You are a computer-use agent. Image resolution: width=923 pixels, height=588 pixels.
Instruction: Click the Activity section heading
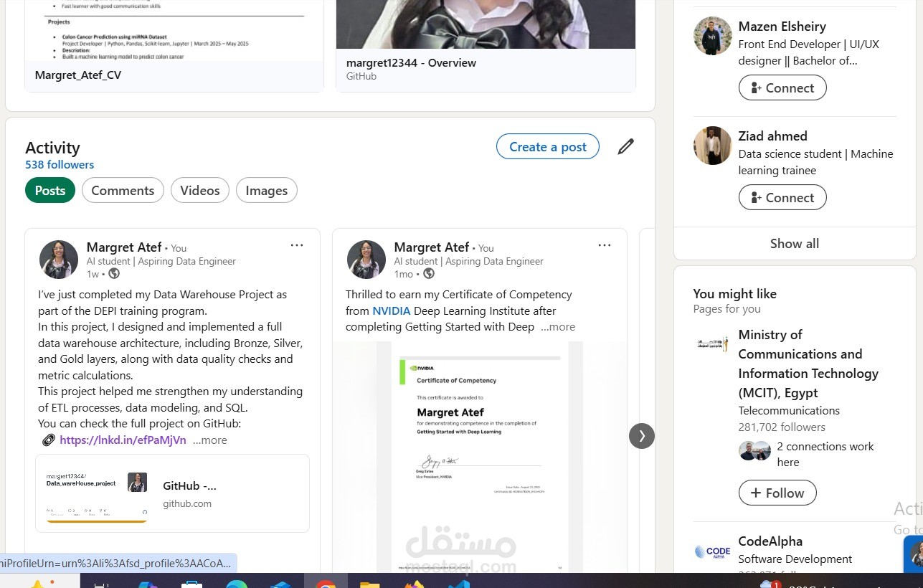[52, 148]
